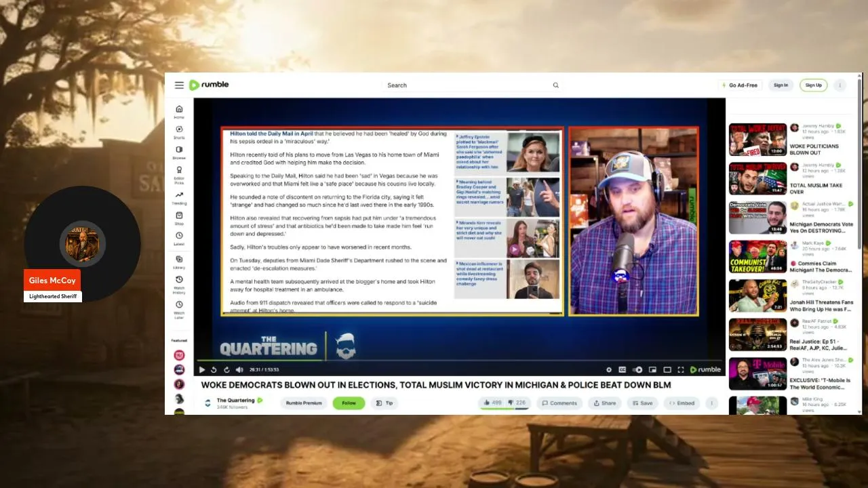Screen dimensions: 868x488
Task: Share this video
Action: pos(605,403)
